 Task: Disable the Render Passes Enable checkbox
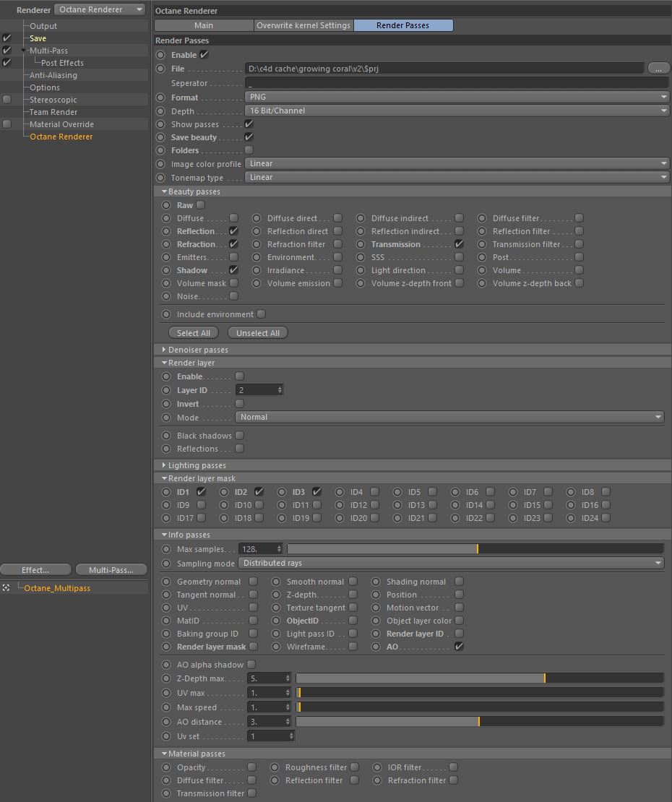tap(204, 54)
